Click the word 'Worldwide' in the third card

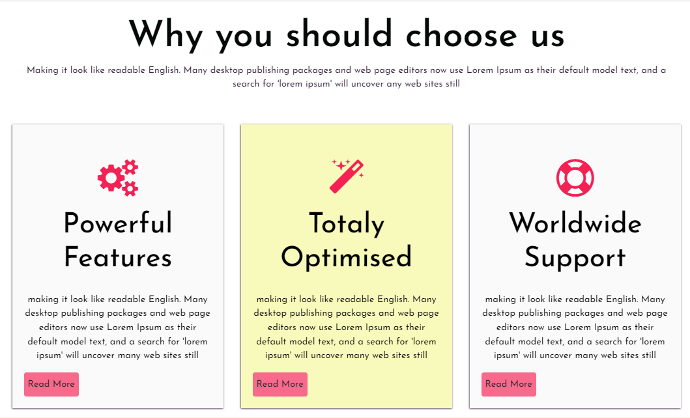click(575, 223)
